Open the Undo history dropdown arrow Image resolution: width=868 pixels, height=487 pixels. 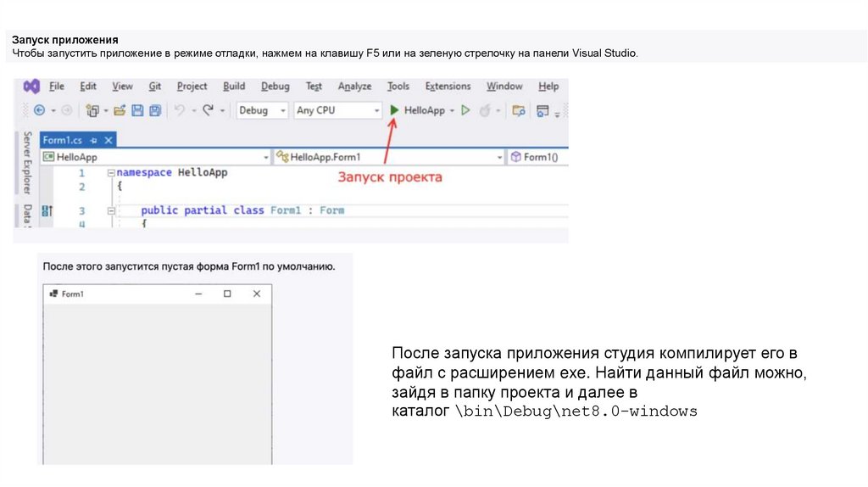194,111
